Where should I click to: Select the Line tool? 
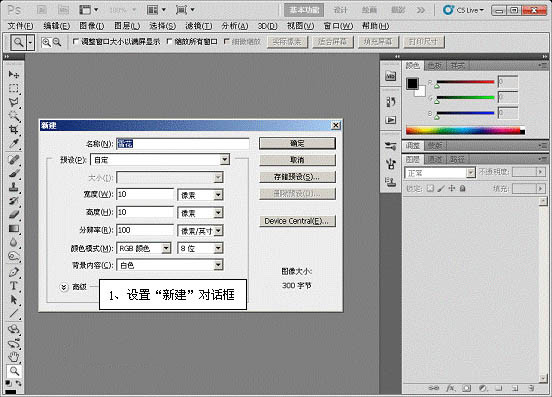pos(14,313)
